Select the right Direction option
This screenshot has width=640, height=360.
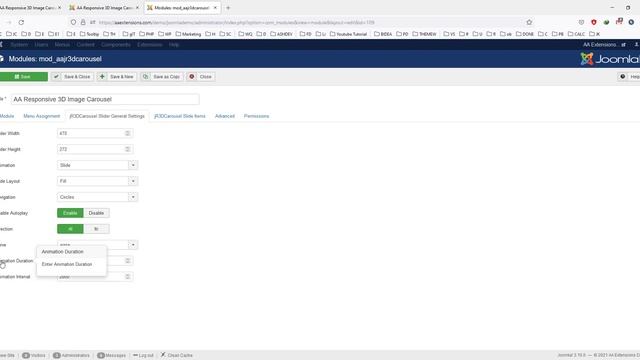(96, 229)
